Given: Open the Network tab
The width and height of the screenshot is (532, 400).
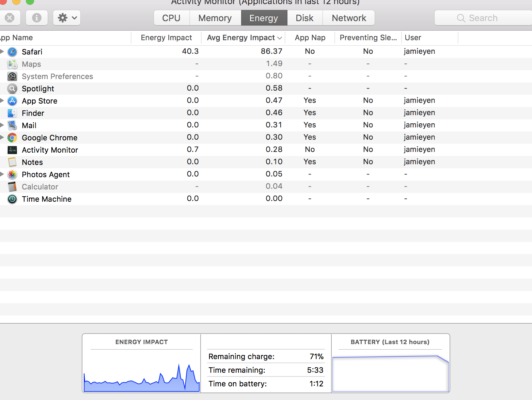Looking at the screenshot, I should (349, 18).
